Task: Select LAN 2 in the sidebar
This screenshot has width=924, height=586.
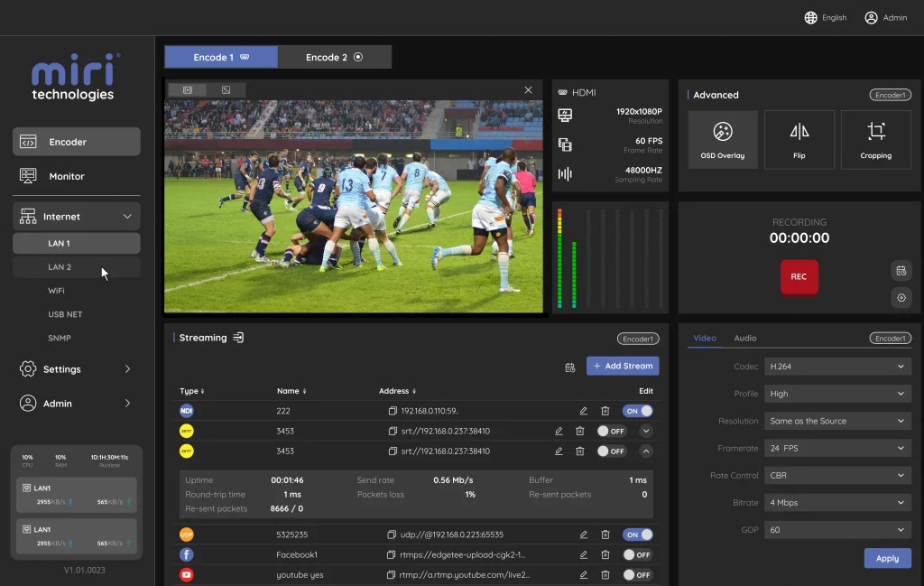Action: pos(60,267)
